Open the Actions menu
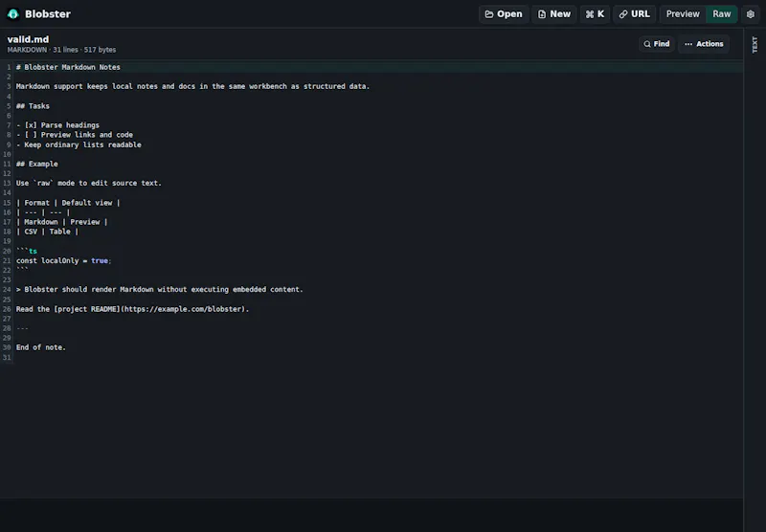The width and height of the screenshot is (766, 532). point(704,44)
